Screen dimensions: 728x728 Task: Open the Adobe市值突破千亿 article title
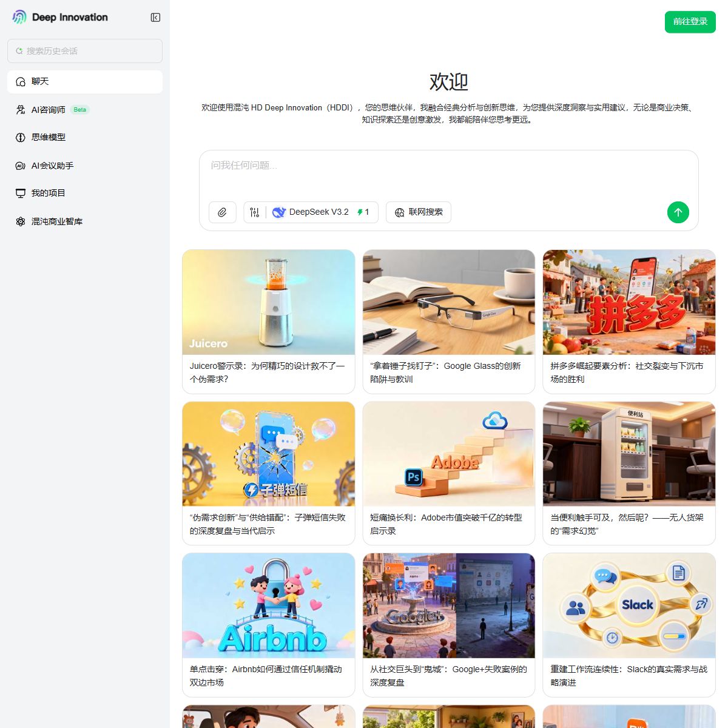447,524
